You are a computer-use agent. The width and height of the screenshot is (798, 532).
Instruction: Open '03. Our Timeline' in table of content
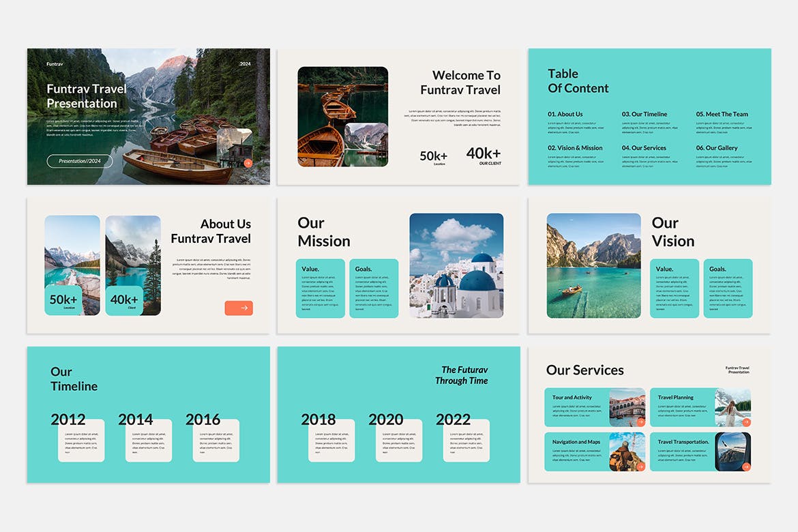(x=645, y=114)
